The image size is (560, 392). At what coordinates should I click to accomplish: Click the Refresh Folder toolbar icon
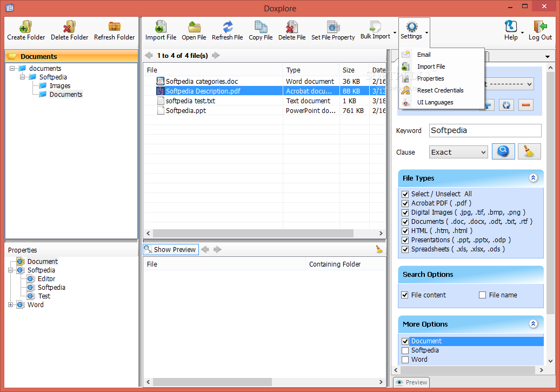114,27
